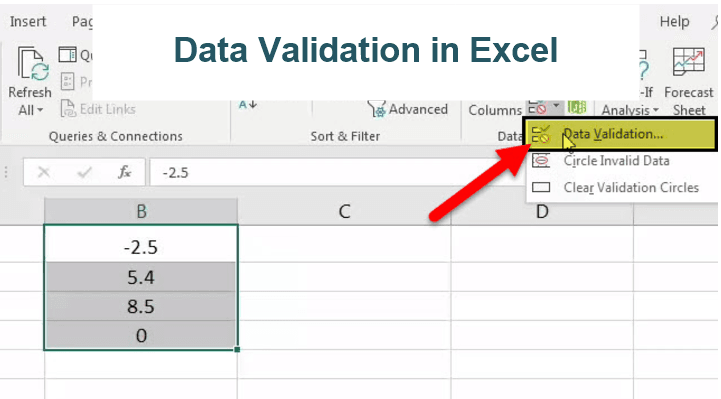
Task: Click the Edit Links document icon
Action: point(68,109)
